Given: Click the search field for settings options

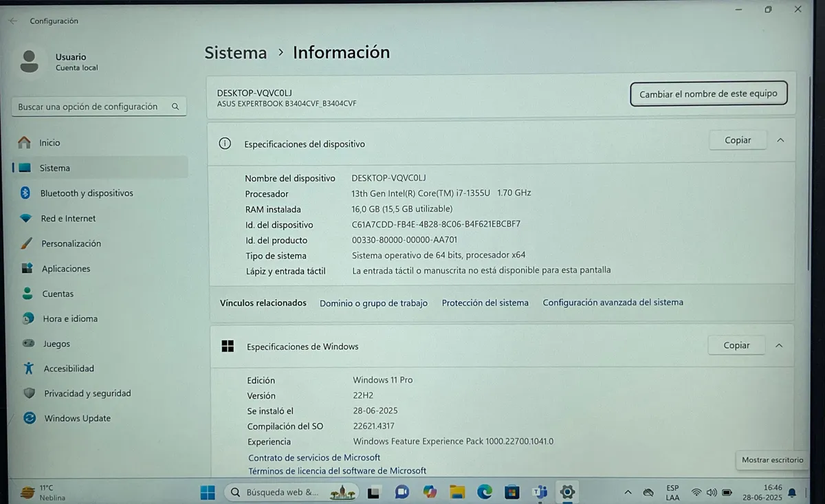Looking at the screenshot, I should (99, 107).
